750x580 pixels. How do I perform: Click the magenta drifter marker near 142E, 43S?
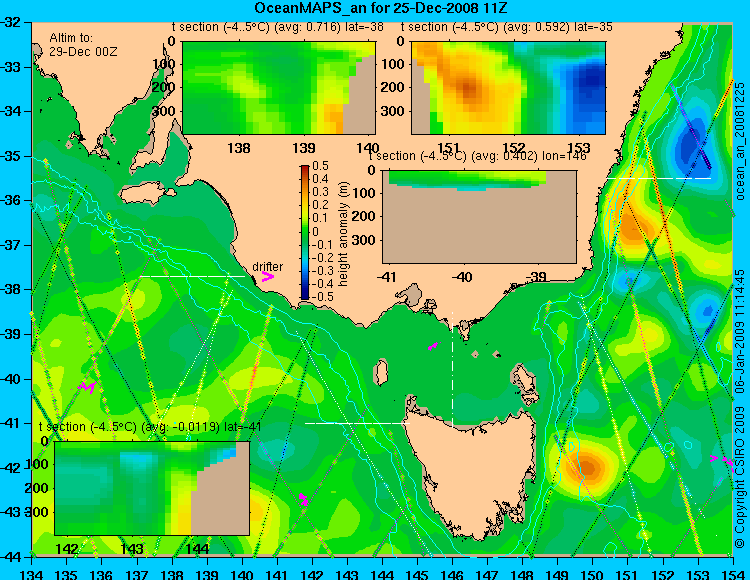tap(303, 499)
